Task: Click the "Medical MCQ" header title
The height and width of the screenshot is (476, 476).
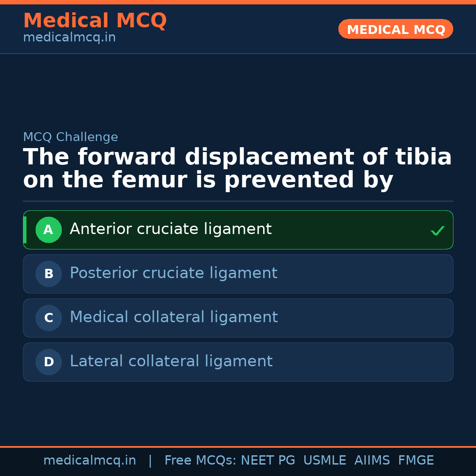Action: (95, 21)
